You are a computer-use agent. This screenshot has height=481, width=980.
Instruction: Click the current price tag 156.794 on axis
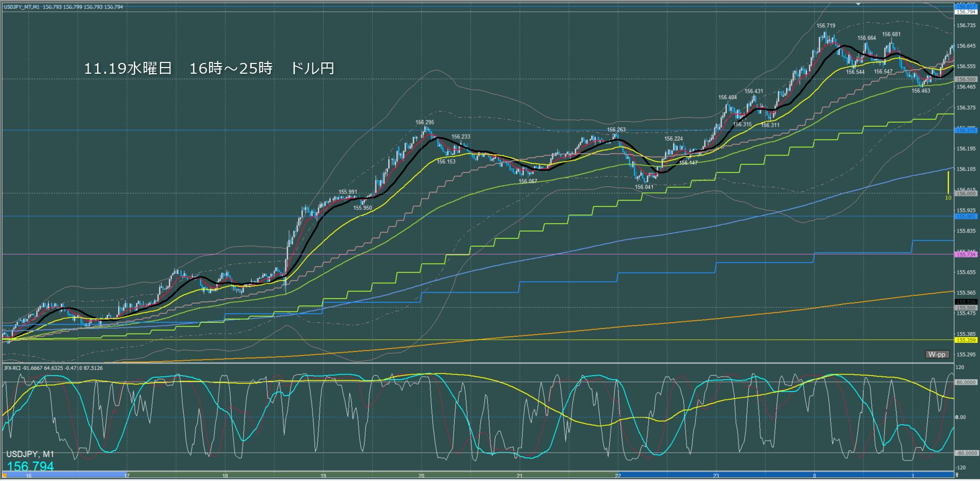click(x=966, y=12)
